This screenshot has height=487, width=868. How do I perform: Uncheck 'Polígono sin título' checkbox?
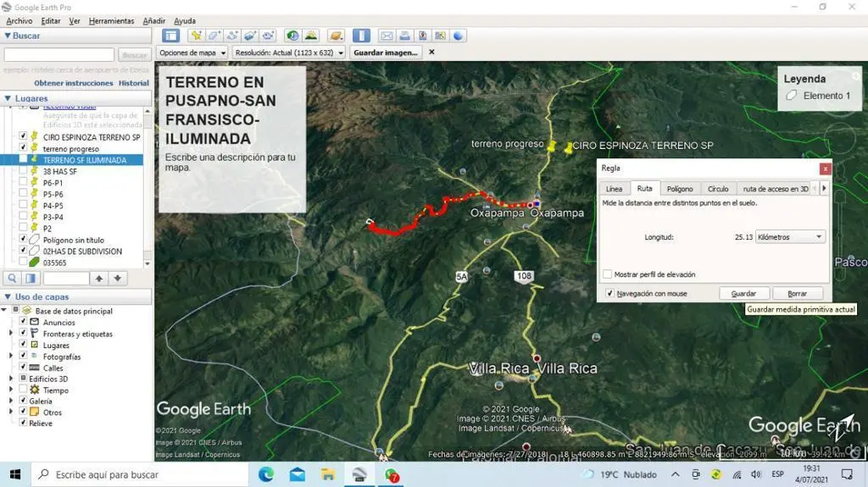coord(23,239)
